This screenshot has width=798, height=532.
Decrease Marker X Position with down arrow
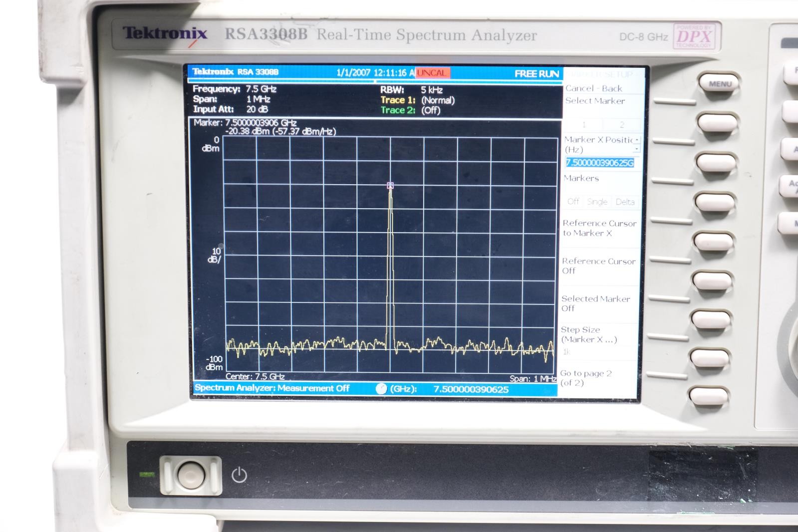[x=637, y=149]
